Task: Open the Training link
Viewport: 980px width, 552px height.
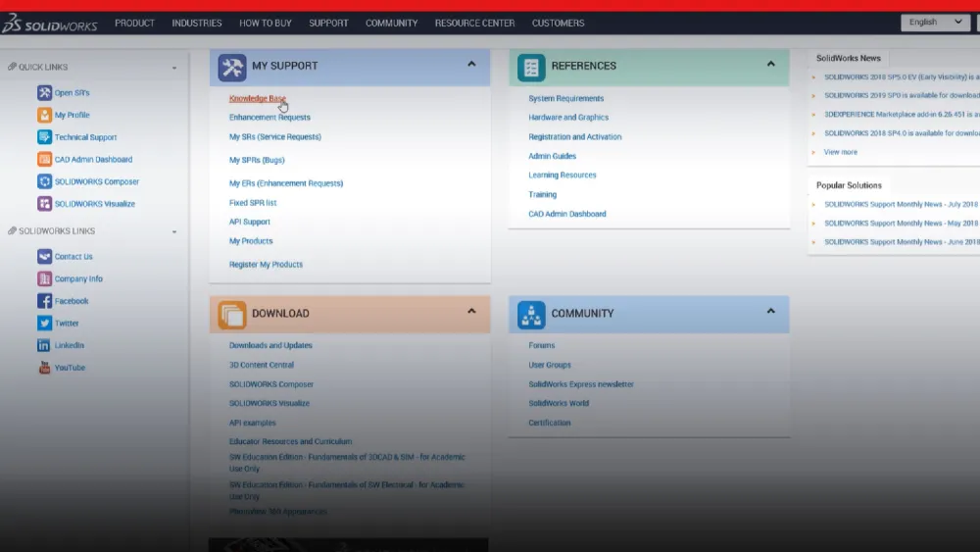Action: pyautogui.click(x=542, y=194)
